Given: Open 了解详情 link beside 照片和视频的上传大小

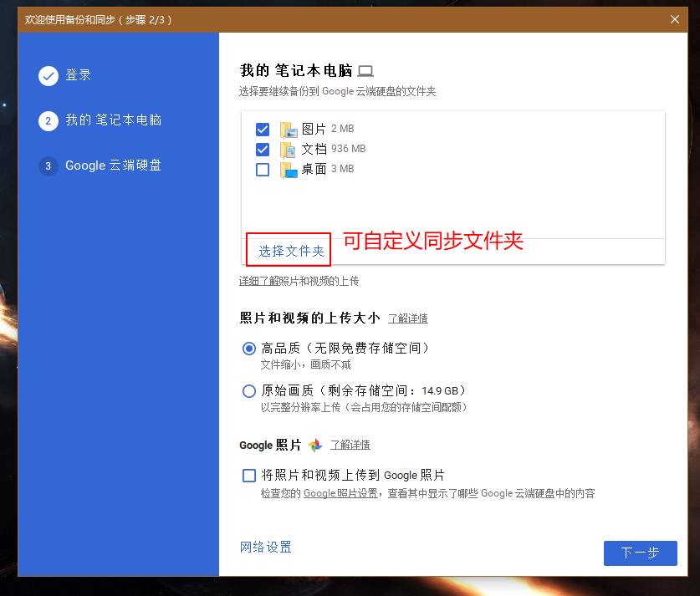Looking at the screenshot, I should [407, 318].
